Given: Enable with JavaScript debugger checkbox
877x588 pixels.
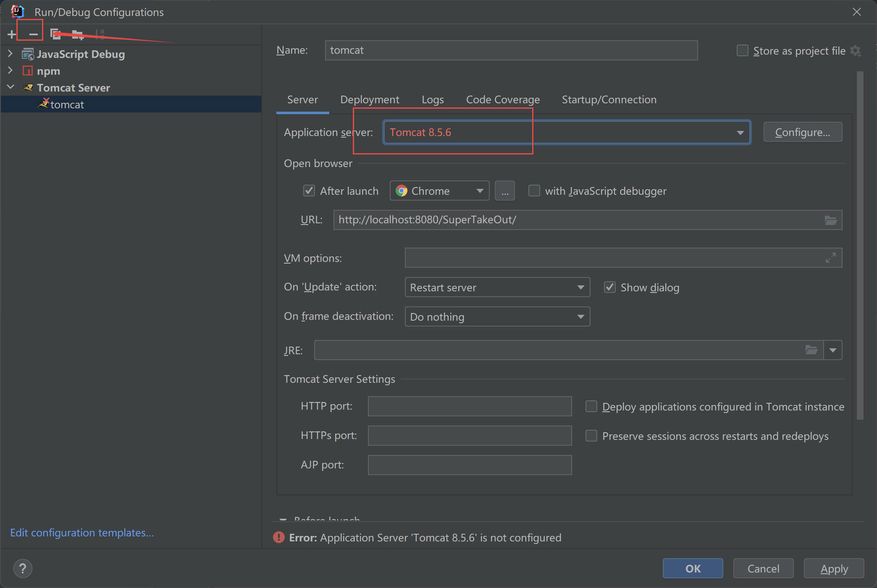Looking at the screenshot, I should (x=534, y=191).
